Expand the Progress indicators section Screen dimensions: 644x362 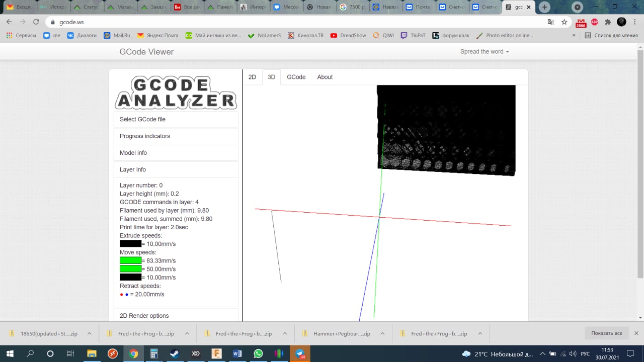coord(176,136)
